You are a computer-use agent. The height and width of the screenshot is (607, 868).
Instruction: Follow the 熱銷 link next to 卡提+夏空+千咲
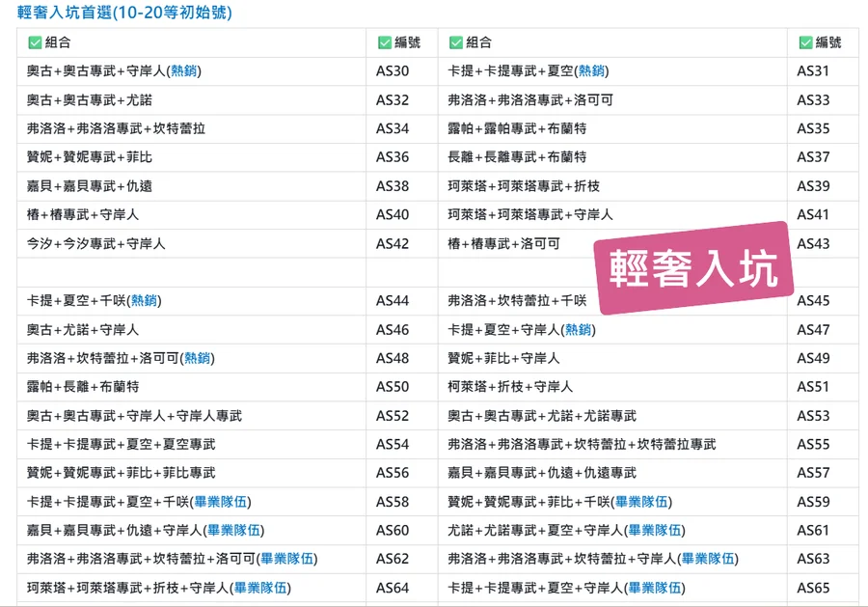(x=146, y=301)
